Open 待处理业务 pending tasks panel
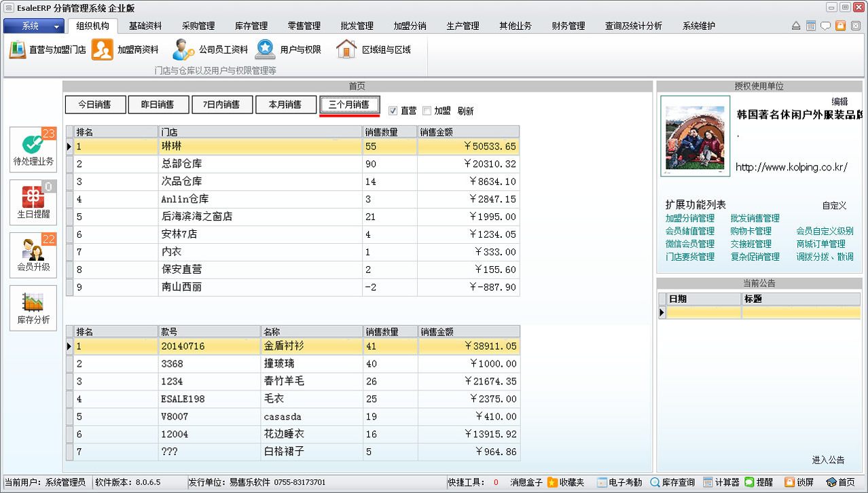This screenshot has height=493, width=868. pos(33,149)
